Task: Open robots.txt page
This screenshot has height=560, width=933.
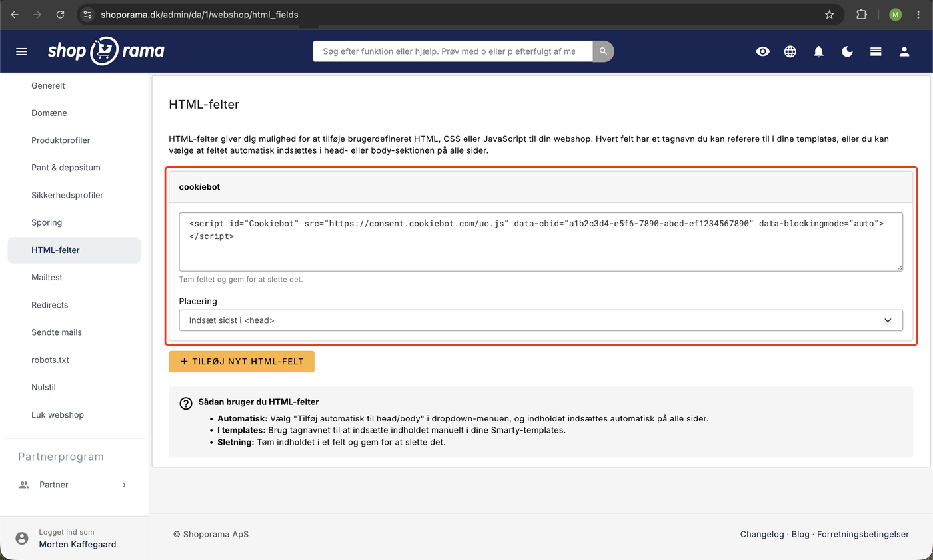Action: point(50,360)
